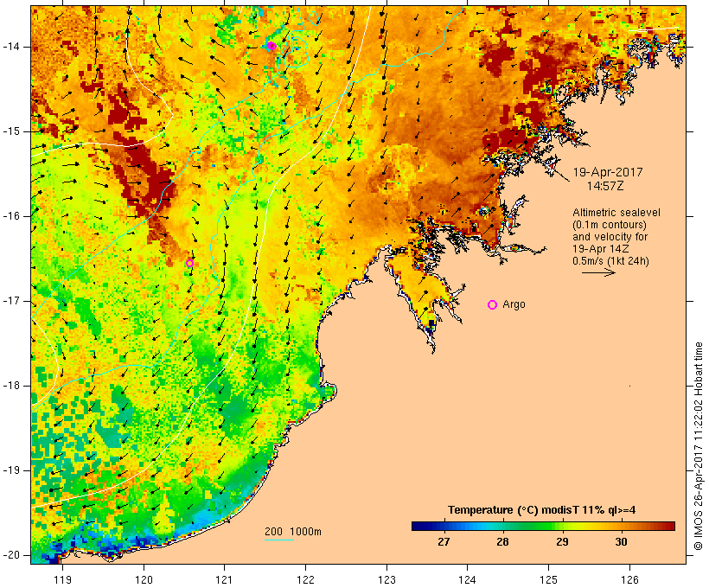Click the '-15' latitude axis label
709x588 pixels.
[x=11, y=131]
